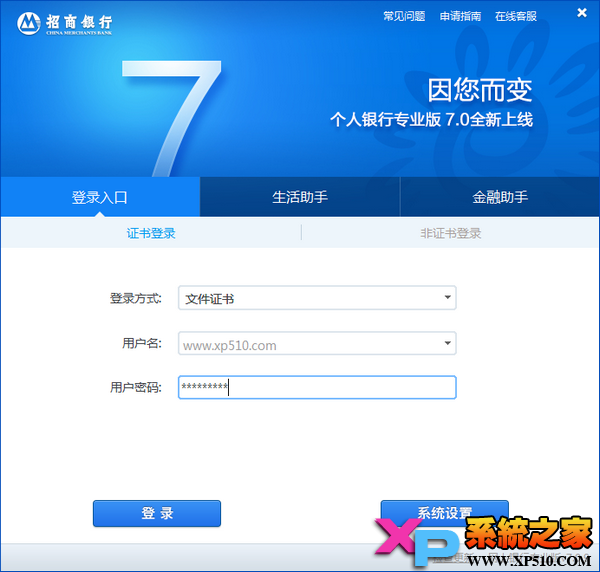Open the 申请指南 application guide link

tap(460, 16)
